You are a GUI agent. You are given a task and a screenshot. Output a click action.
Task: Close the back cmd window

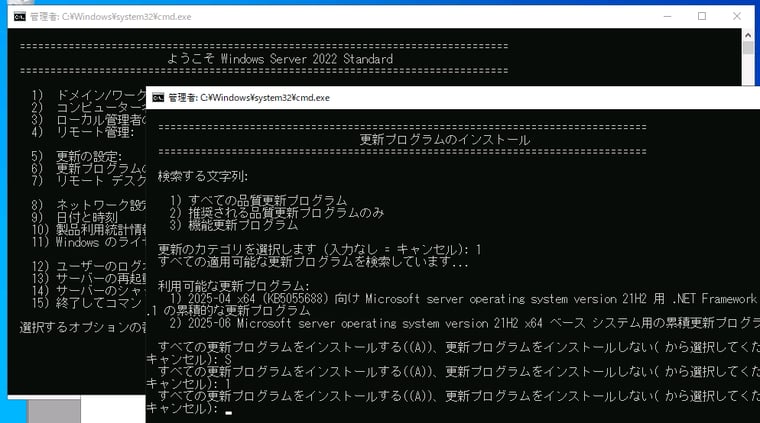pyautogui.click(x=737, y=16)
